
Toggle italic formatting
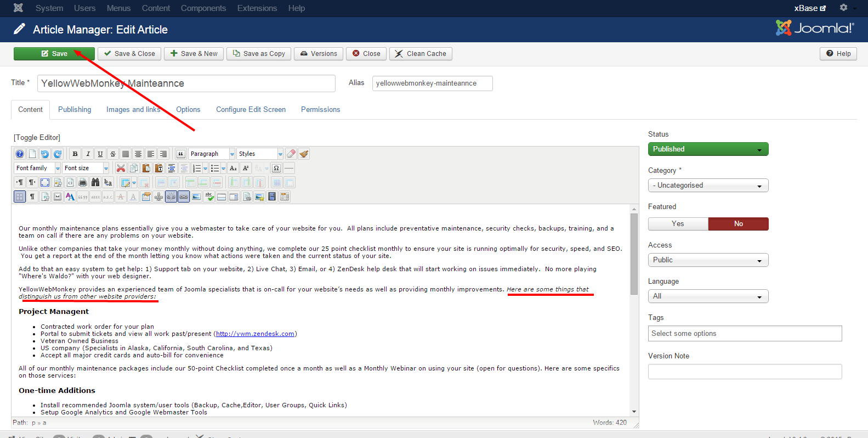click(88, 154)
